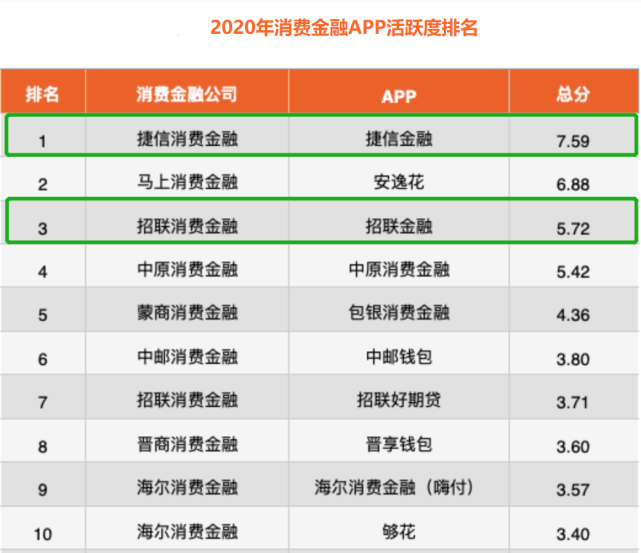Select company cell 蒙商消费金融

[x=187, y=313]
